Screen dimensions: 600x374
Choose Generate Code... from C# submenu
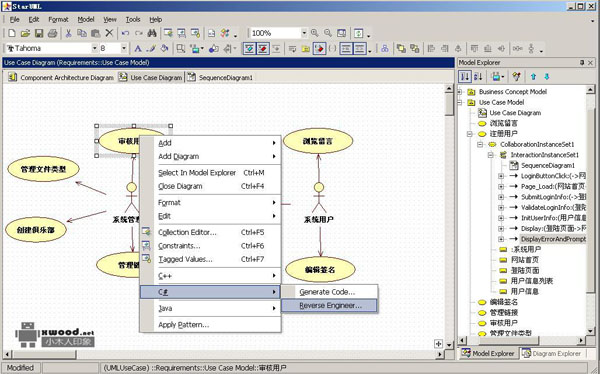click(329, 292)
